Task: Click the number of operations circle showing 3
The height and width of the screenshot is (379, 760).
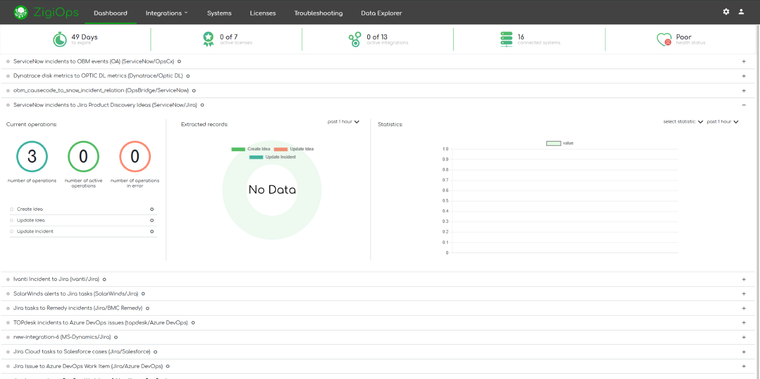Action: (x=32, y=157)
